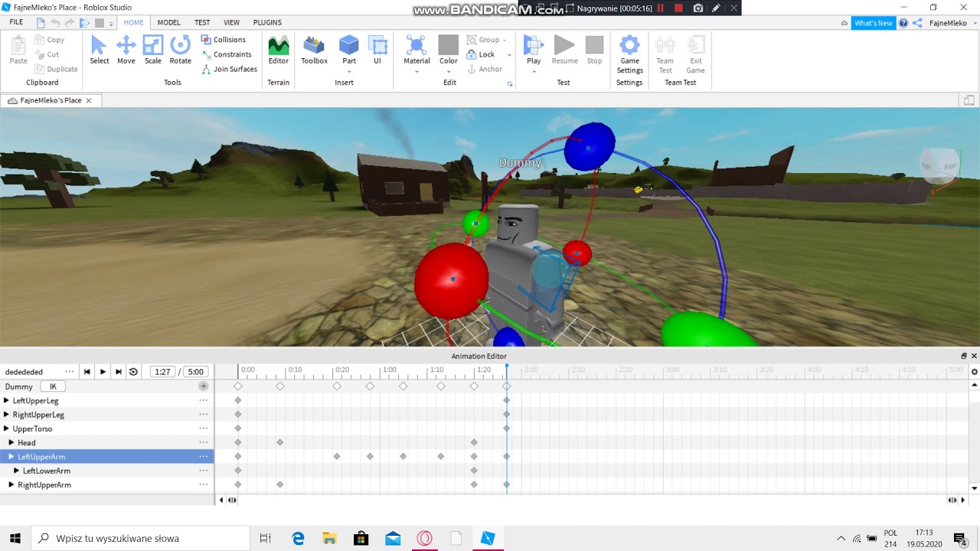The height and width of the screenshot is (551, 980).
Task: Open animation name options menu
Action: 70,372
